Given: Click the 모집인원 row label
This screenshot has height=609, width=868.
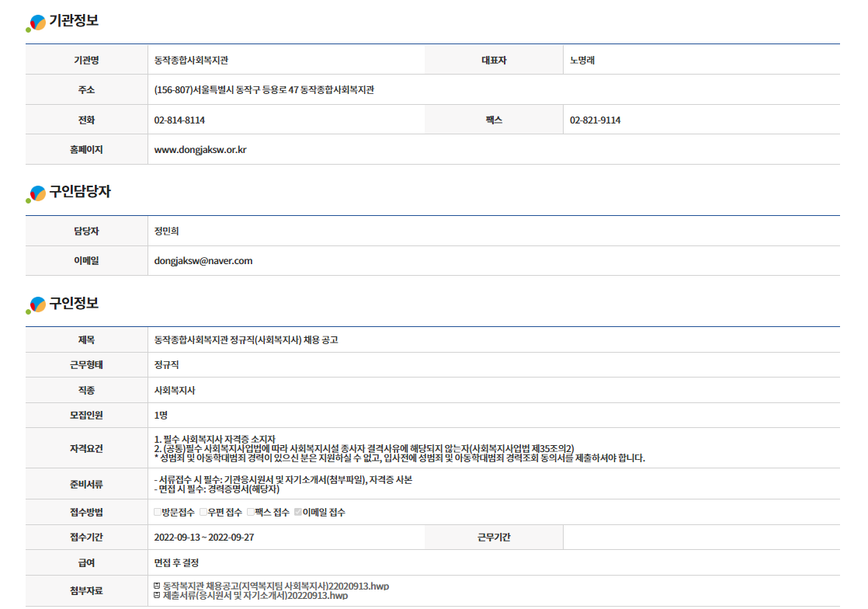Looking at the screenshot, I should (86, 416).
